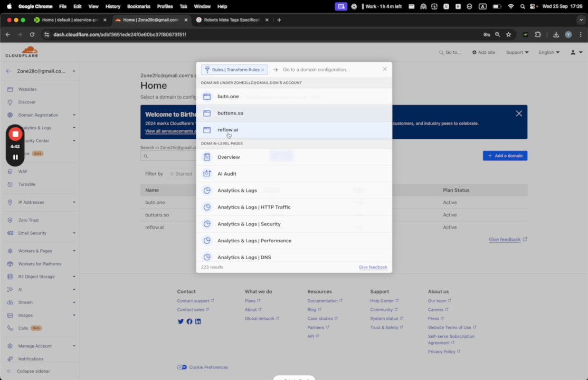
Task: Close the quick search dialog
Action: coord(384,69)
